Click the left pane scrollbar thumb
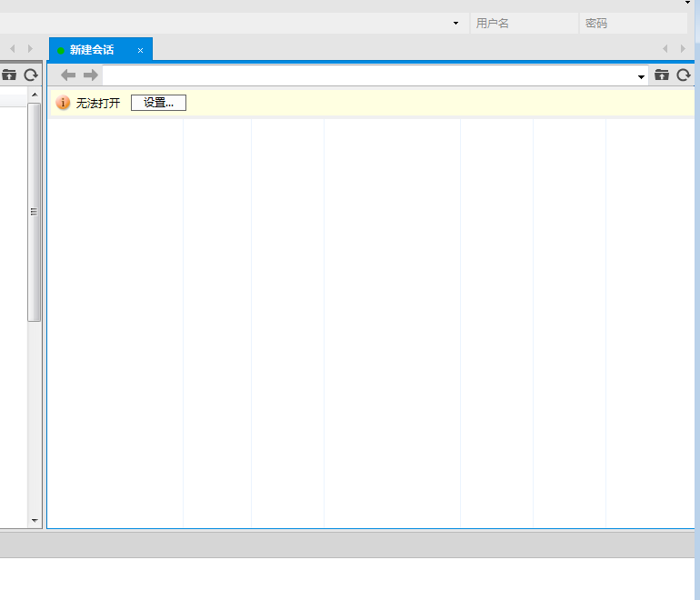 coord(35,212)
